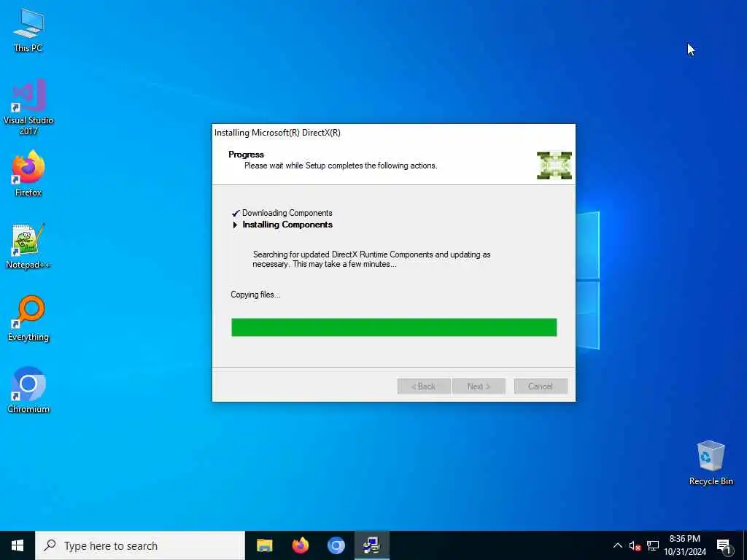Click the green installation progress bar
Screen dimensions: 747x560
click(x=394, y=327)
